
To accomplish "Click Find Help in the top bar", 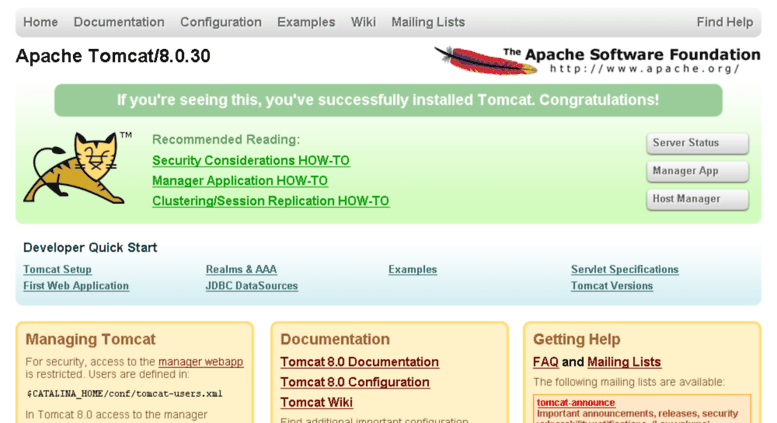I will coord(724,22).
